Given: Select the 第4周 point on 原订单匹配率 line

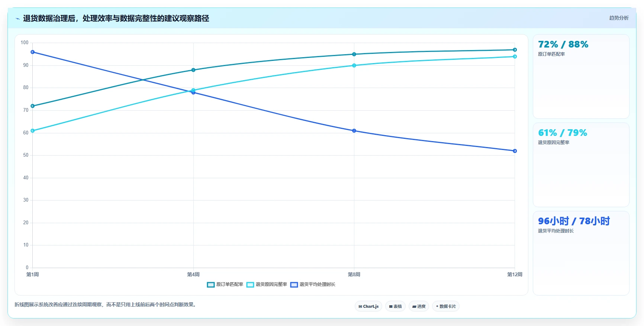Looking at the screenshot, I should coord(193,70).
